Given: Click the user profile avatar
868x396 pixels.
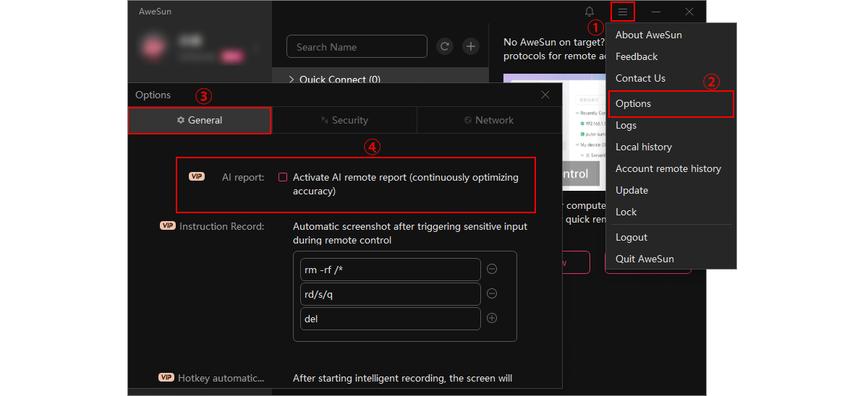Looking at the screenshot, I should point(153,47).
